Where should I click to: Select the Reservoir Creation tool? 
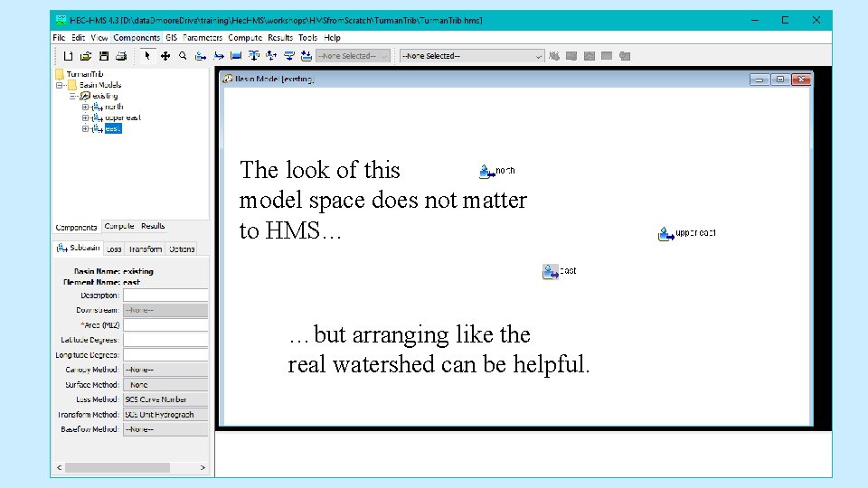(236, 56)
